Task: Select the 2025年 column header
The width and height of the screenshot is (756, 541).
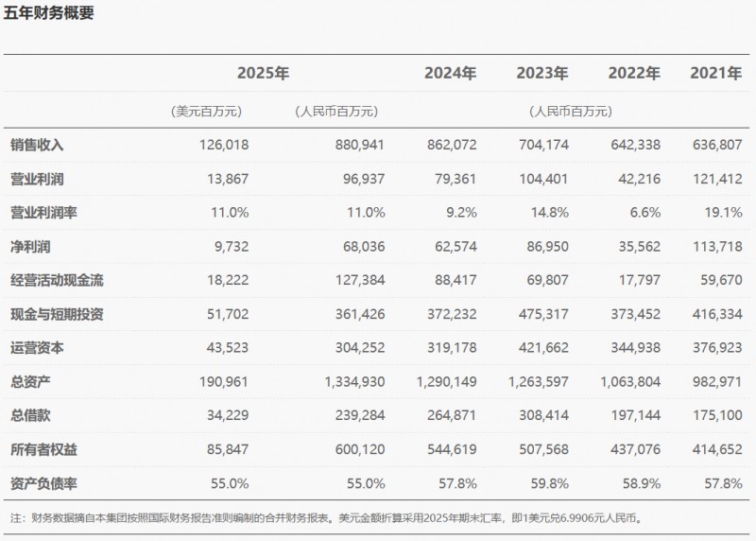Action: pyautogui.click(x=263, y=73)
